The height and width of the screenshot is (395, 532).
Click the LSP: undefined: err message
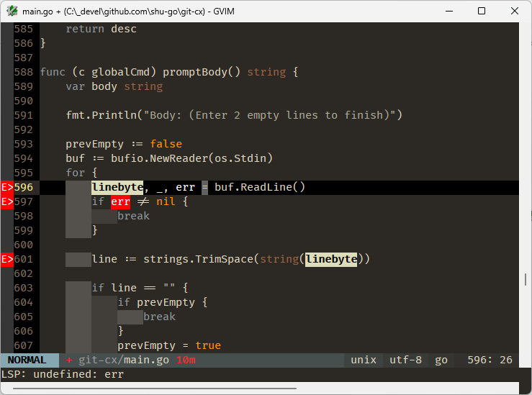(63, 374)
